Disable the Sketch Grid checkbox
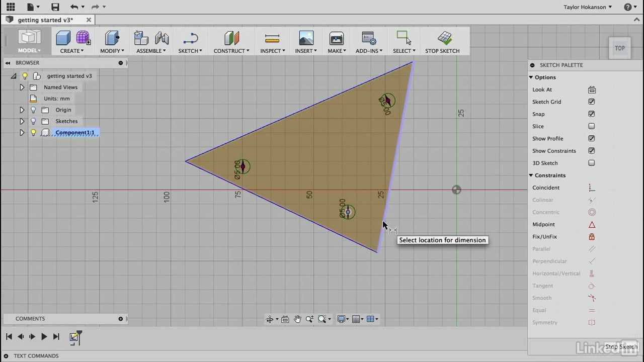The width and height of the screenshot is (644, 362). click(592, 102)
